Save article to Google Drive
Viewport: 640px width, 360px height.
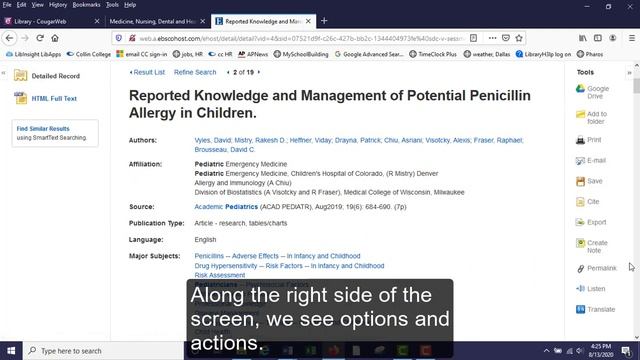pyautogui.click(x=593, y=92)
